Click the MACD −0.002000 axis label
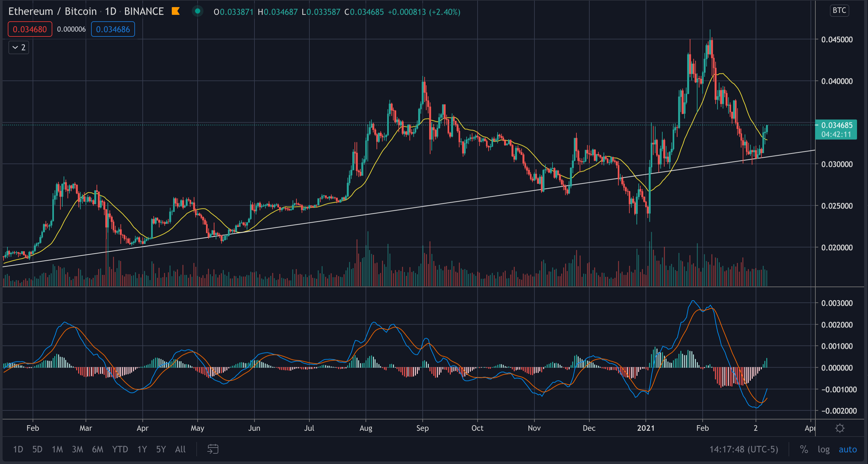The width and height of the screenshot is (868, 464). (838, 411)
